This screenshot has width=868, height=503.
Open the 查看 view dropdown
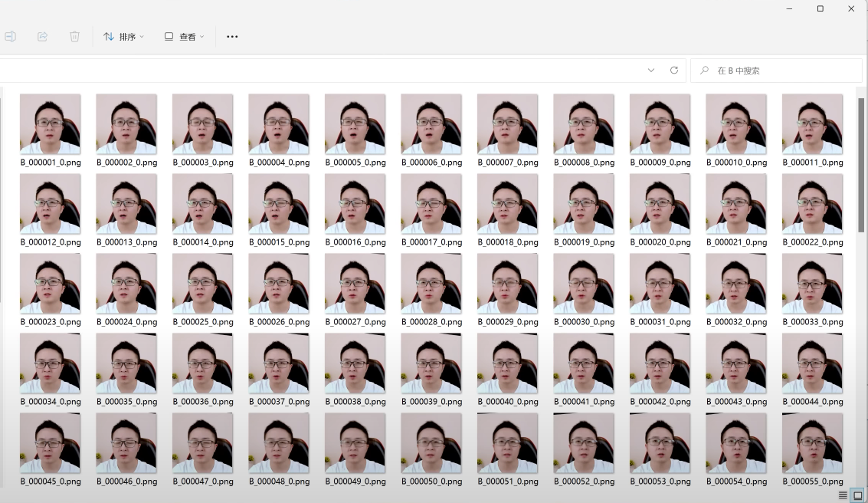click(184, 36)
